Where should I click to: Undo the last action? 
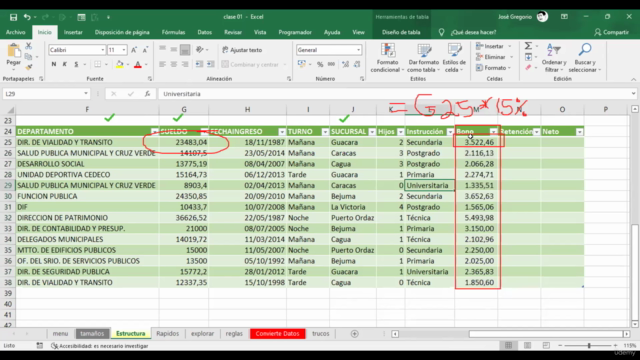[27, 17]
